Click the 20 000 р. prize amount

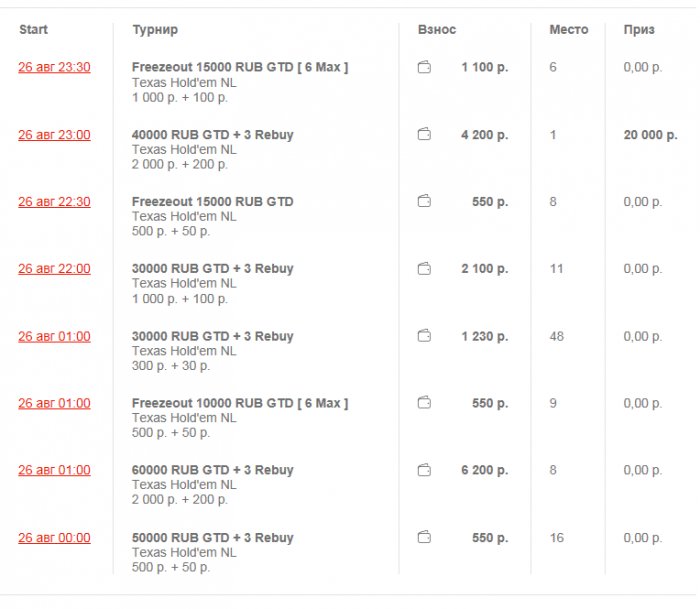point(650,135)
